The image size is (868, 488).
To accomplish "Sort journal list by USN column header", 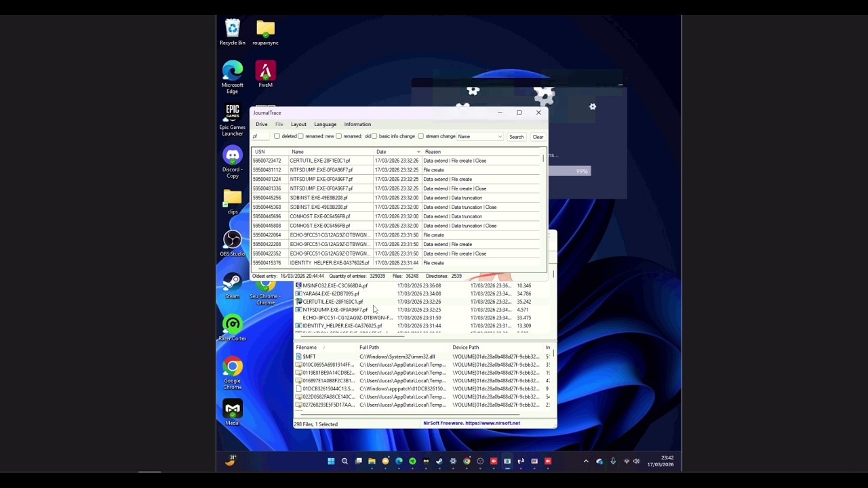I will click(x=260, y=152).
